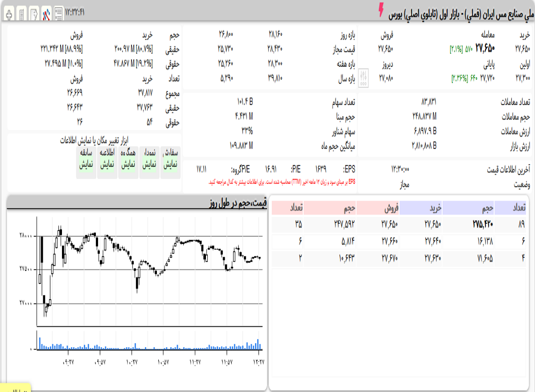Viewport: 535px width, 392px height.
Task: Click the blue خرید column header
Action: (421, 208)
